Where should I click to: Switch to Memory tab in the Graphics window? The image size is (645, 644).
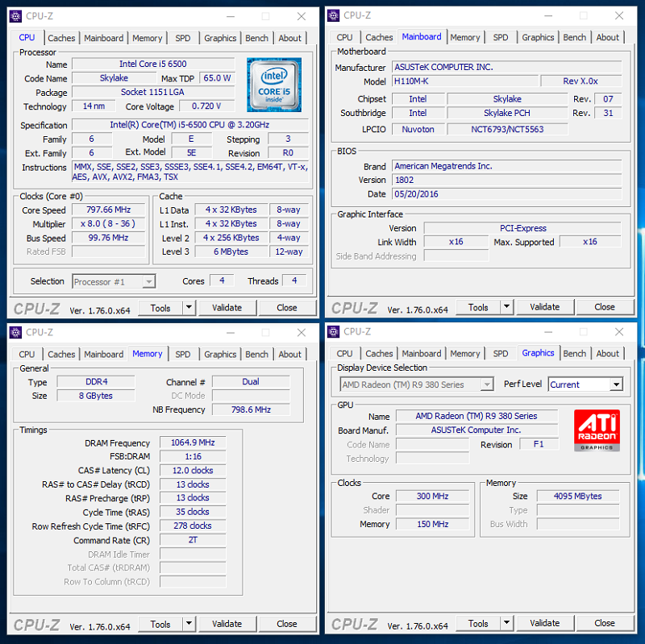click(x=465, y=353)
